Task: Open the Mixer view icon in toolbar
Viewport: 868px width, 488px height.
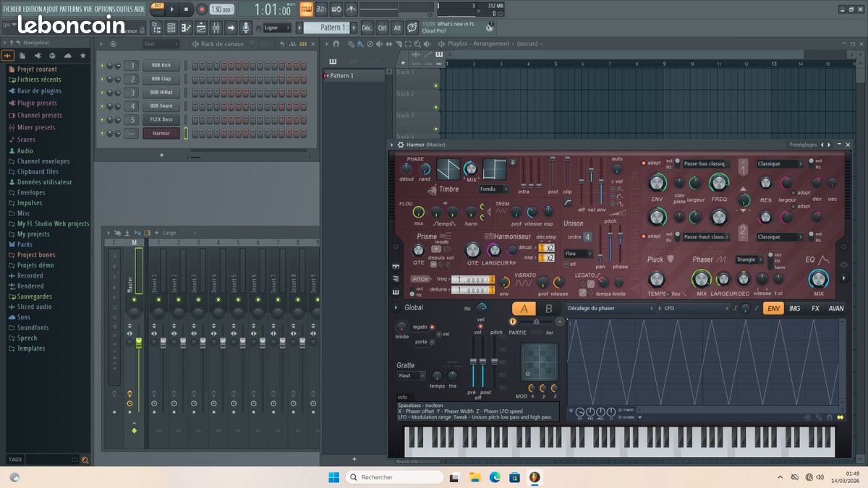Action: click(x=216, y=28)
